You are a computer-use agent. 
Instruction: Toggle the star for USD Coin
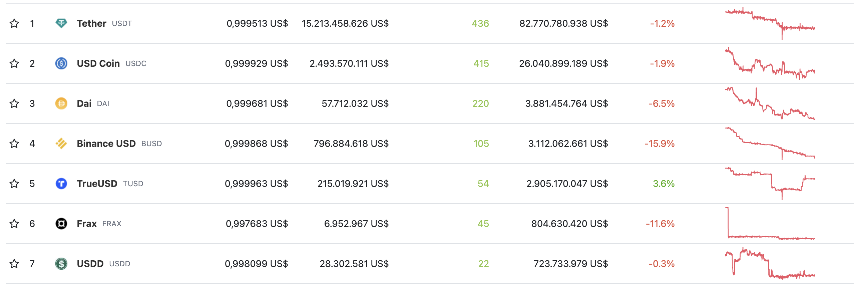tap(14, 63)
